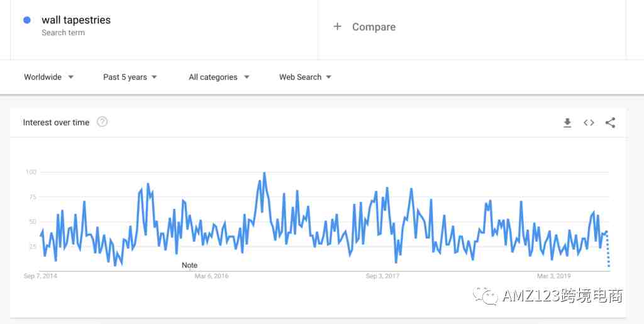Download the interest over time CSV
The height and width of the screenshot is (324, 644).
pyautogui.click(x=567, y=123)
